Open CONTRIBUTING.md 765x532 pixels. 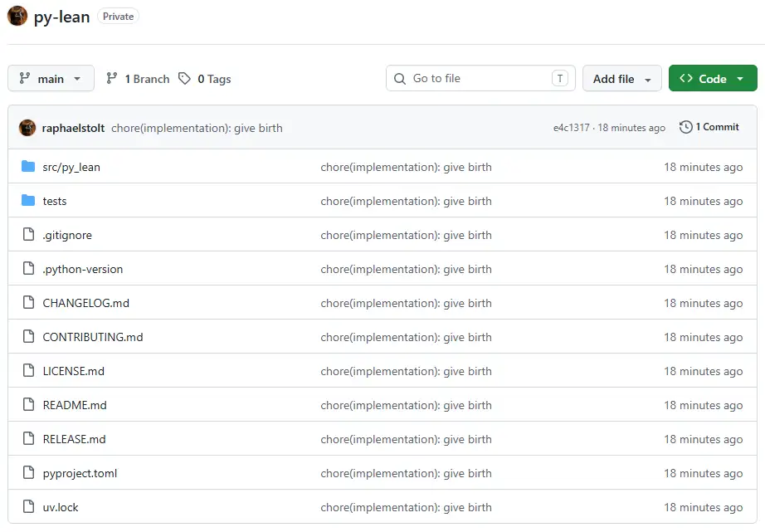pyautogui.click(x=93, y=337)
